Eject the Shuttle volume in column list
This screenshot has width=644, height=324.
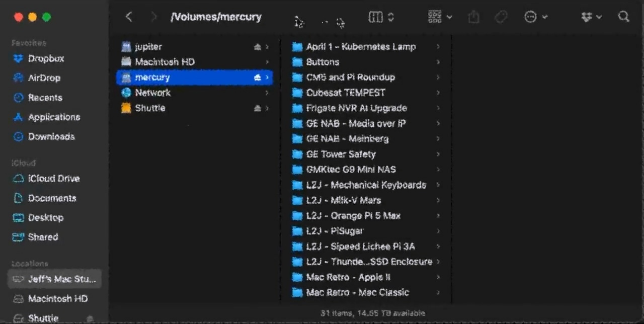pyautogui.click(x=258, y=108)
